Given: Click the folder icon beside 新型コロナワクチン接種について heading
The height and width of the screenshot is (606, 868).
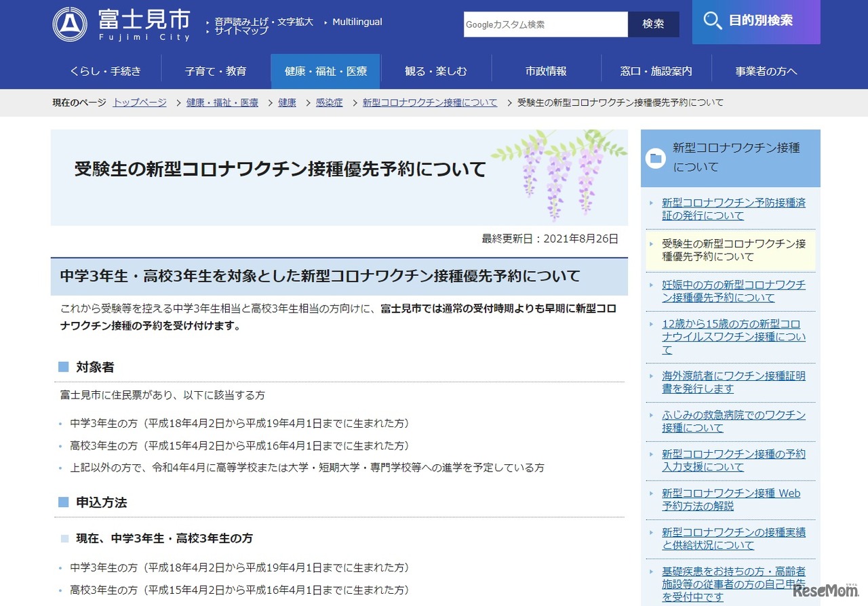Looking at the screenshot, I should [655, 157].
